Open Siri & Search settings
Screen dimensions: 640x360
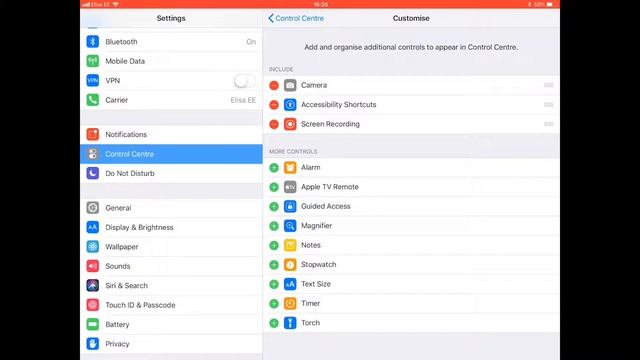tap(171, 285)
